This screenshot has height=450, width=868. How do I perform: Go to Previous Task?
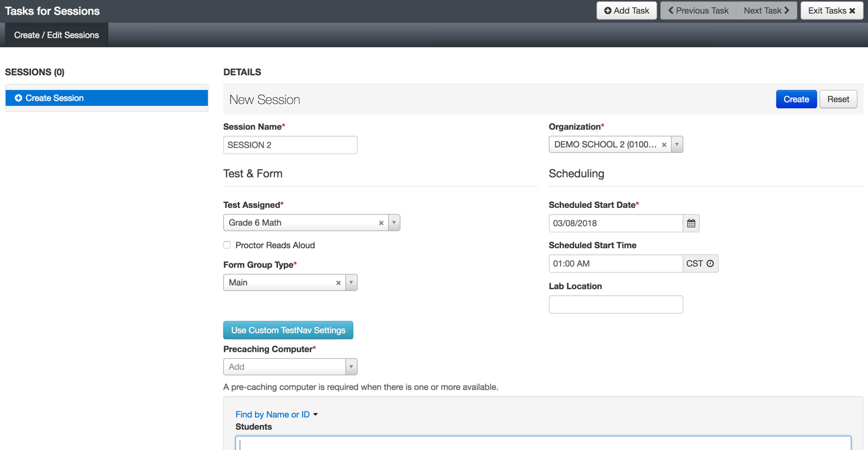[698, 10]
